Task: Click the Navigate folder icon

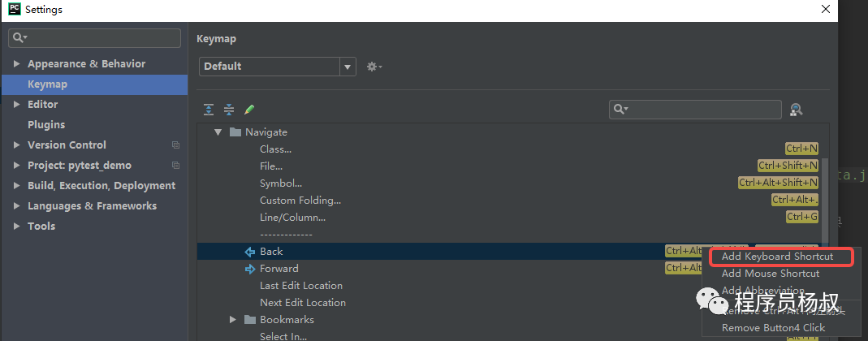Action: pos(235,132)
